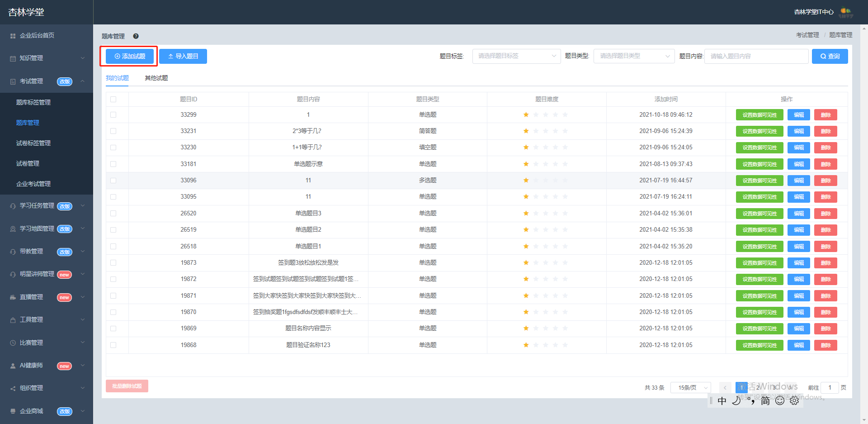Image resolution: width=868 pixels, height=424 pixels.
Task: Click the home grid icon beside 企业后台首页
Action: [x=13, y=36]
